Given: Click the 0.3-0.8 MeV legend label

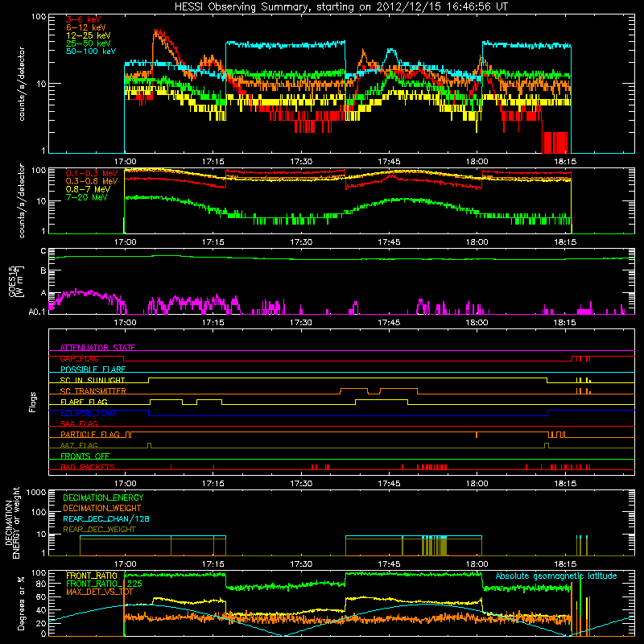Looking at the screenshot, I should click(92, 181).
